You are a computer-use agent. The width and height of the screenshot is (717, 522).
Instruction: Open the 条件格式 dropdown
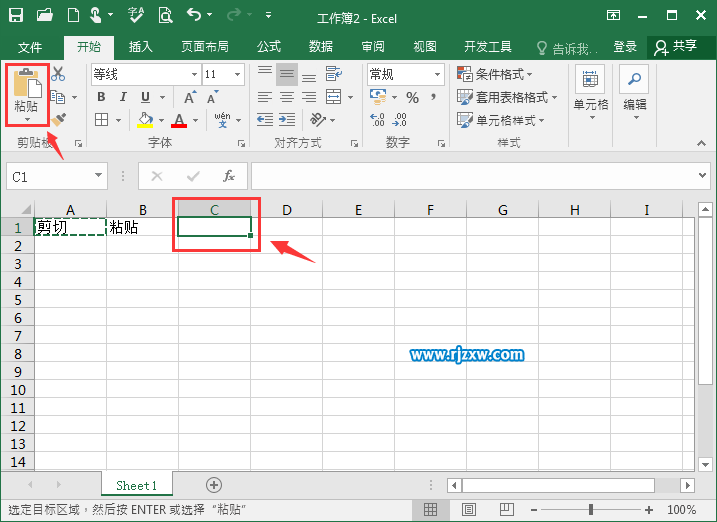(495, 74)
